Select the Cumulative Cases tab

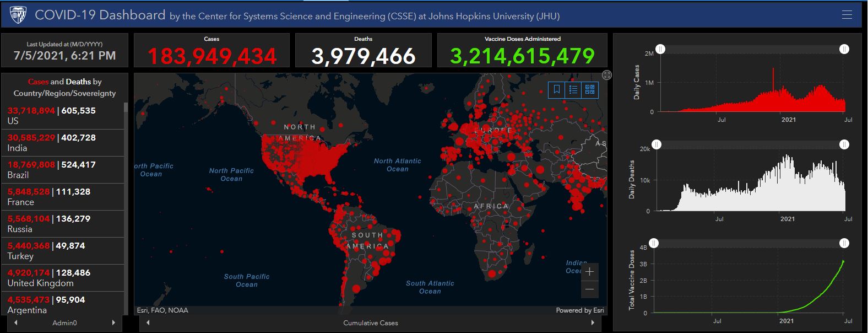pos(370,323)
